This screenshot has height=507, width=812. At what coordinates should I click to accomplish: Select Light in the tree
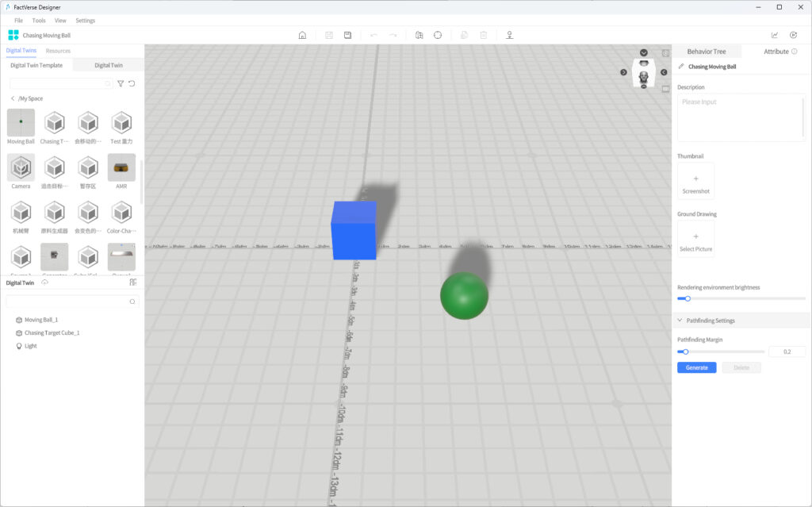pyautogui.click(x=31, y=346)
